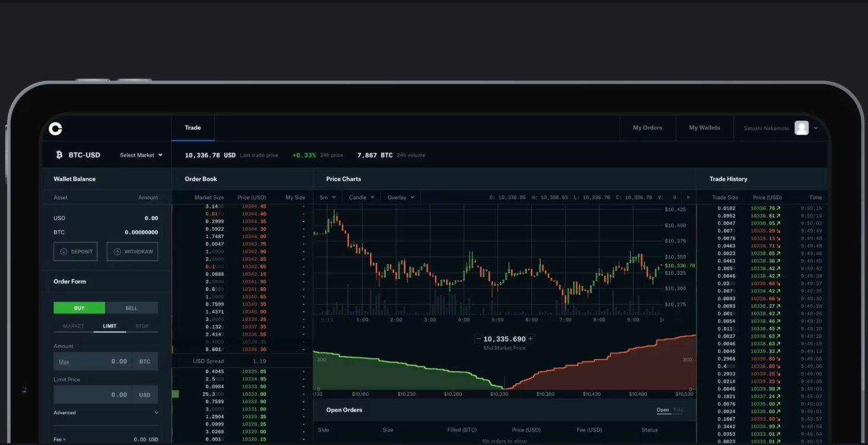
Task: Select the STOP order type tab
Action: 142,326
